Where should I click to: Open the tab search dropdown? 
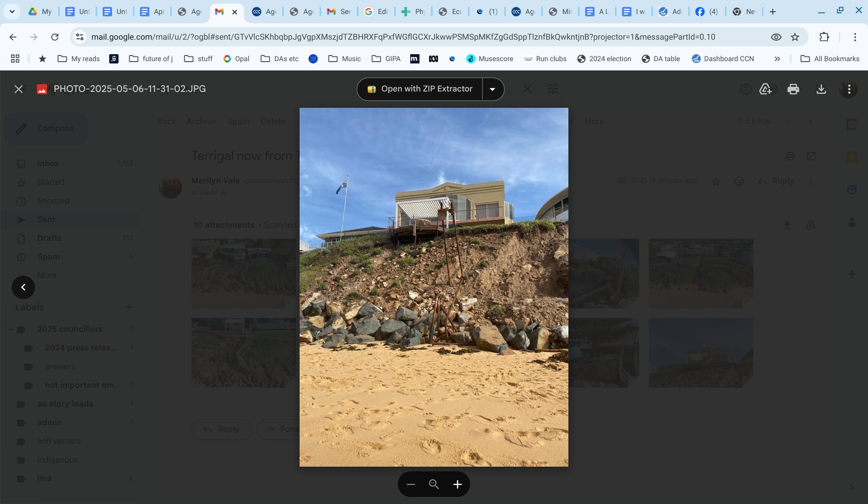coord(12,12)
